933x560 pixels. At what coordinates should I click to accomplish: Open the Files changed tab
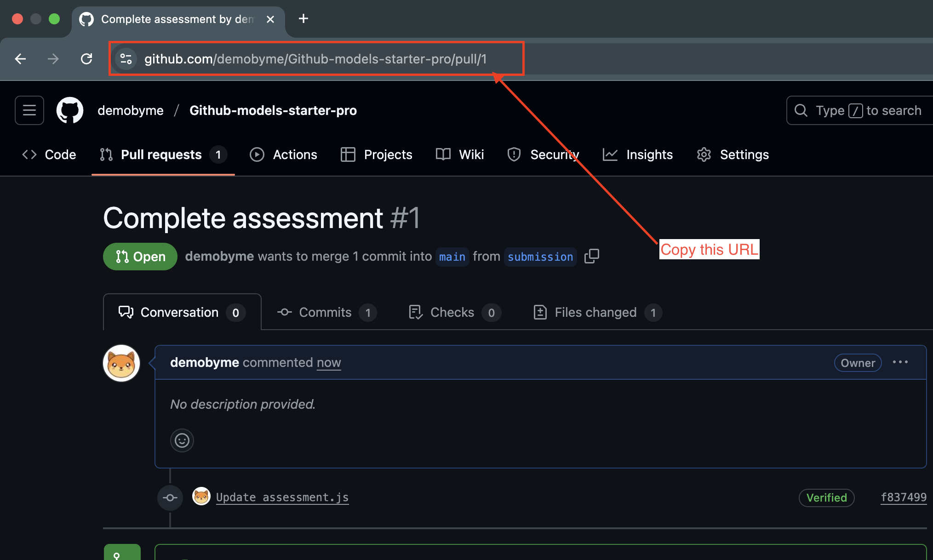(597, 312)
